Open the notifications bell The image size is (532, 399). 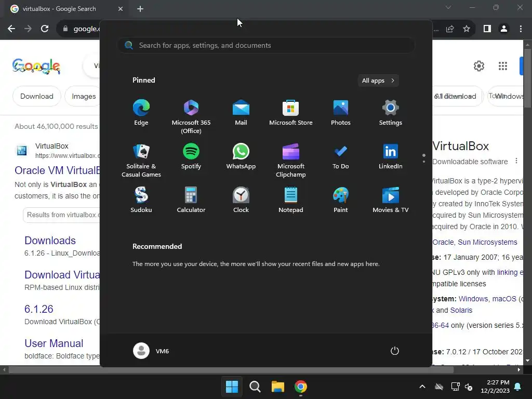[x=518, y=387]
